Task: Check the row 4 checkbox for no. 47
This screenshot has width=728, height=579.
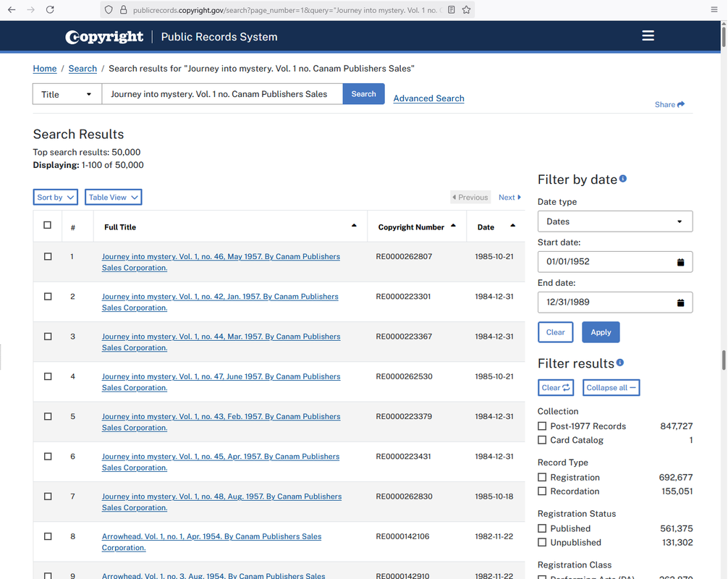Action: (x=48, y=376)
